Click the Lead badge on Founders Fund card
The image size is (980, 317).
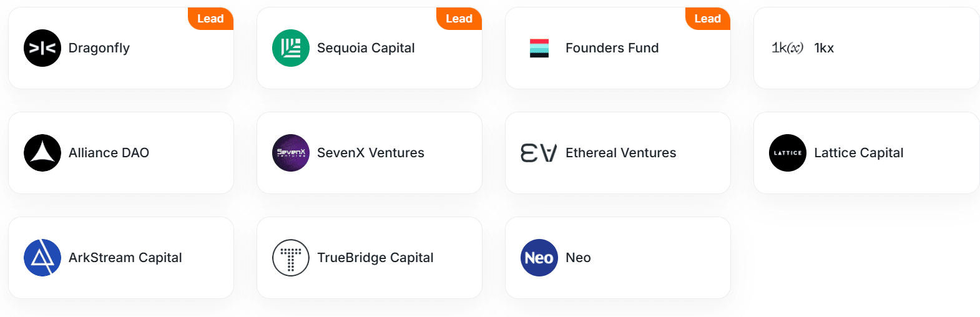point(708,19)
